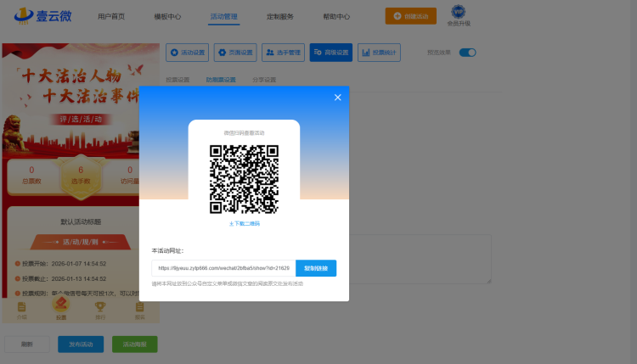The width and height of the screenshot is (637, 364).
Task: Open the 会员升级 VIP badge icon
Action: (x=458, y=13)
